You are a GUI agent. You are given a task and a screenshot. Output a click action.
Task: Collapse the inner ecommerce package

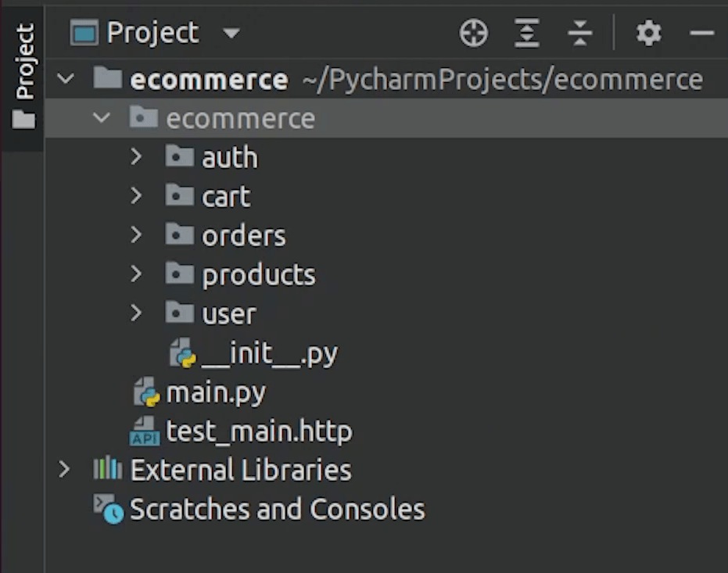(101, 119)
